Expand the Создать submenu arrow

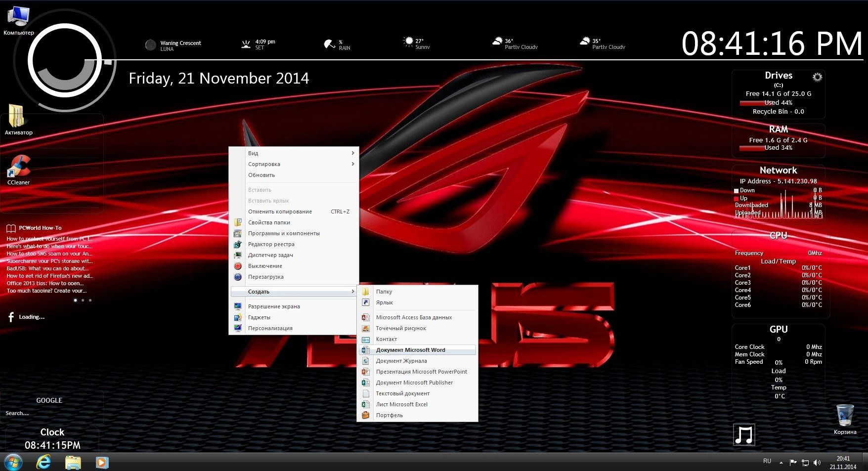pos(353,292)
